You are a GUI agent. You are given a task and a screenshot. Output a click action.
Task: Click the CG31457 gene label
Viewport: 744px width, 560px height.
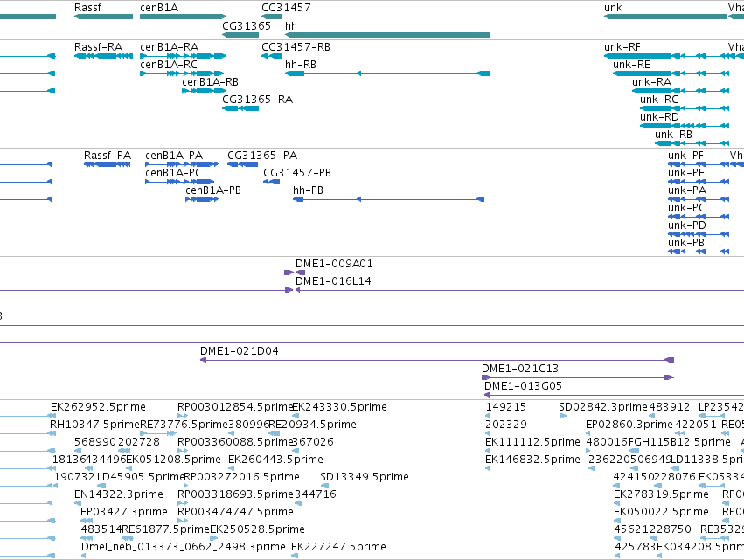click(x=286, y=8)
